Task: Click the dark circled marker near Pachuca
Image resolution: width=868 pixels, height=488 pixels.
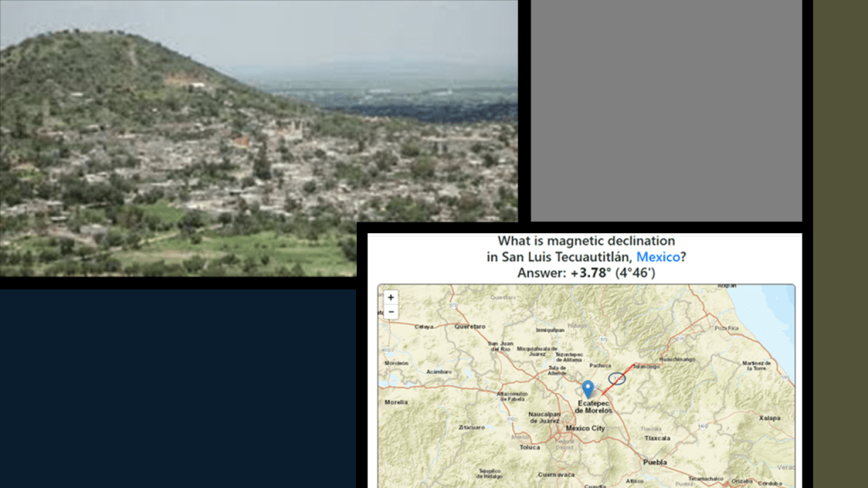Action: click(x=618, y=378)
